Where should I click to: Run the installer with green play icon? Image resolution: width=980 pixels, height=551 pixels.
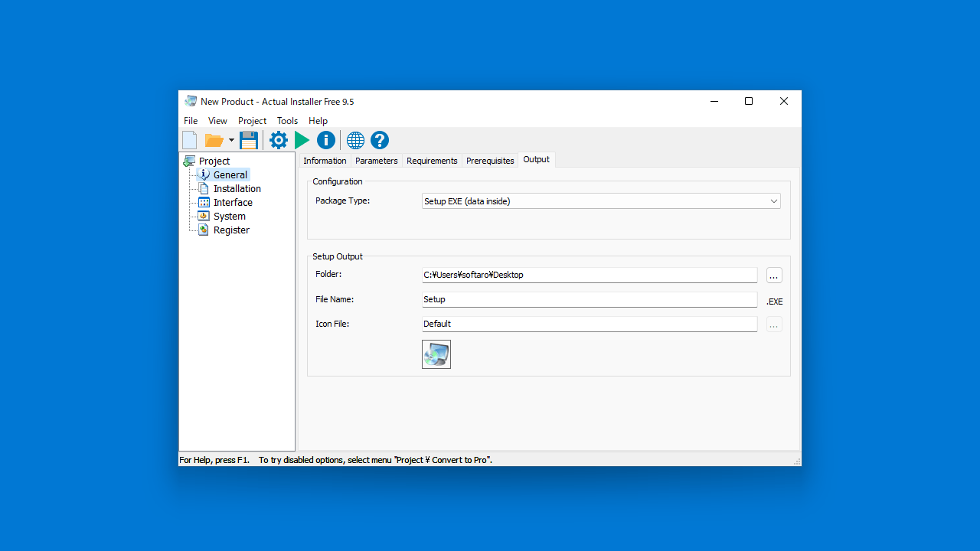click(x=302, y=140)
